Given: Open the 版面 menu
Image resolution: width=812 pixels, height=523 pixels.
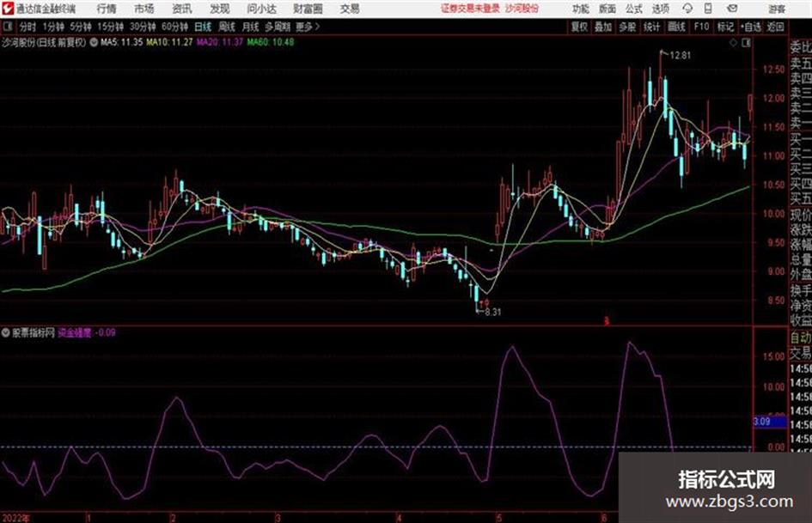Looking at the screenshot, I should pos(607,9).
